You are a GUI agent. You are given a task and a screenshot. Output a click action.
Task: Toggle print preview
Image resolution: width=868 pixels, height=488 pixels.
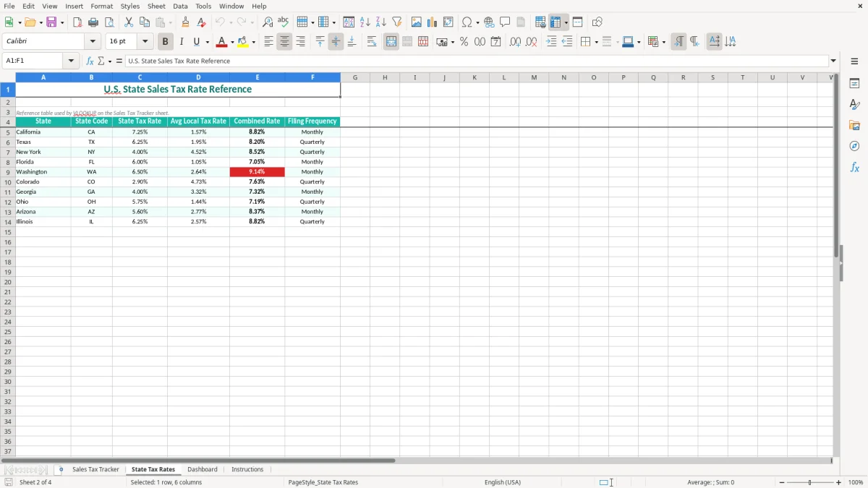109,22
